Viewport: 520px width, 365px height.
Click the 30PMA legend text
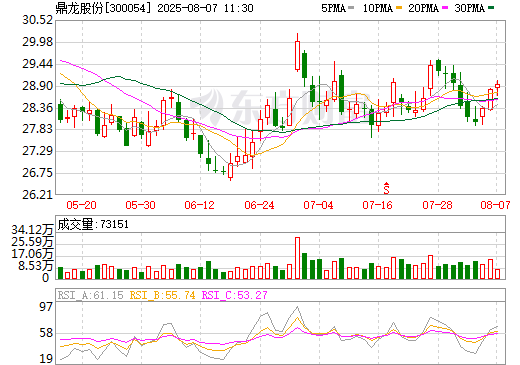point(469,8)
